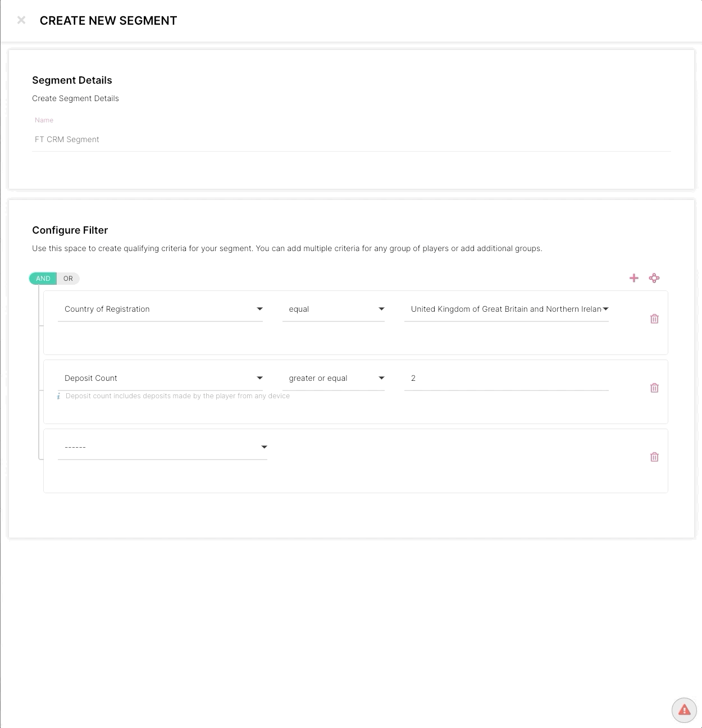Viewport: 702px width, 728px height.
Task: Click the deposit count value field
Action: tap(507, 378)
